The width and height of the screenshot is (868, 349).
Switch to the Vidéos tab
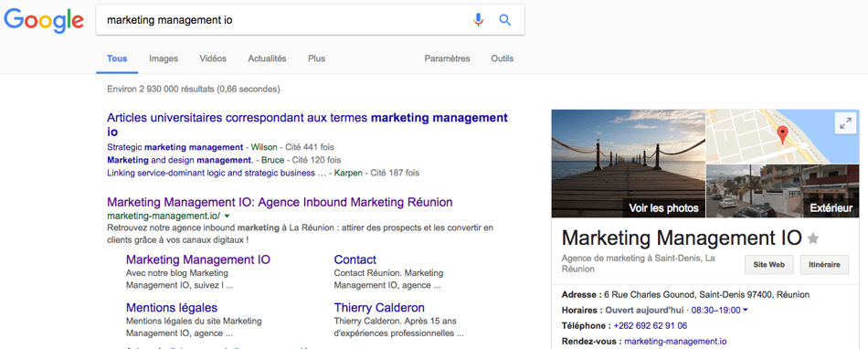click(x=213, y=58)
